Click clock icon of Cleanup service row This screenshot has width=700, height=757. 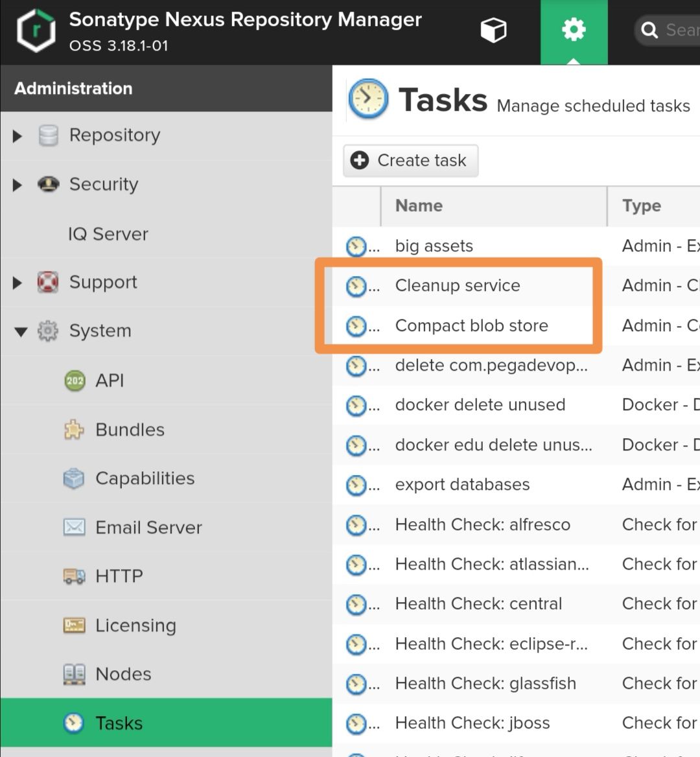[x=356, y=286]
